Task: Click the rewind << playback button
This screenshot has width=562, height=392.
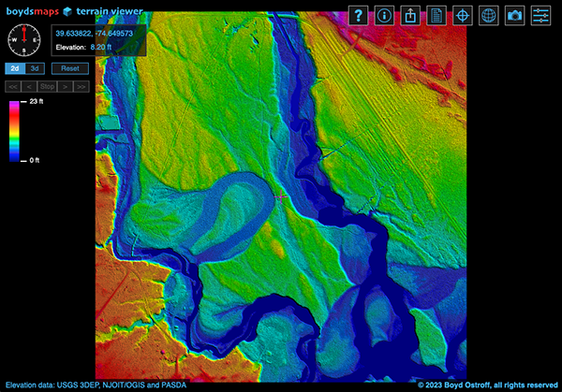Action: point(13,86)
